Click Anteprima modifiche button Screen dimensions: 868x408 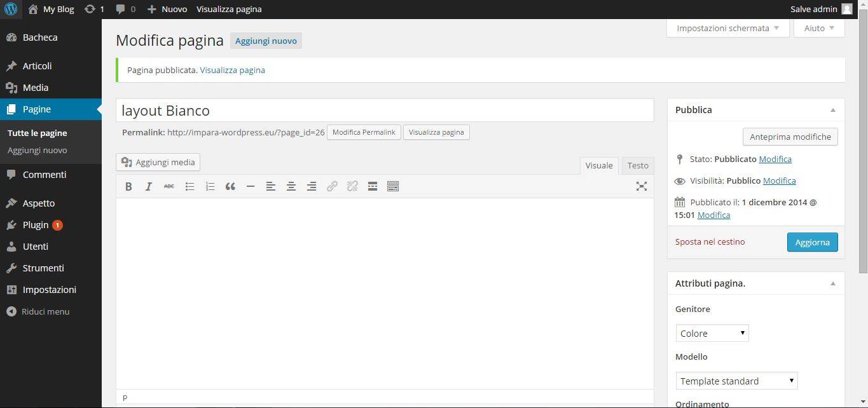(790, 137)
